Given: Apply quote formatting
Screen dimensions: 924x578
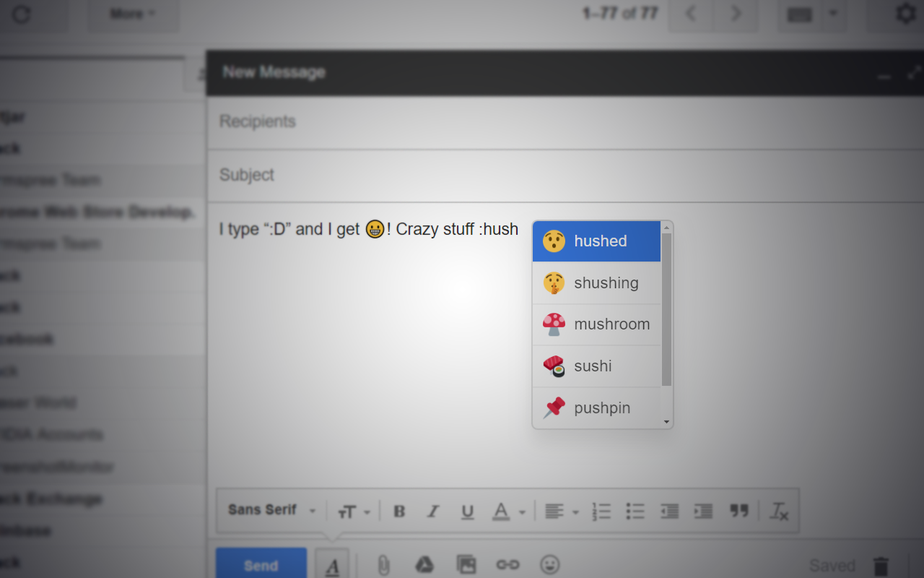Looking at the screenshot, I should (738, 512).
